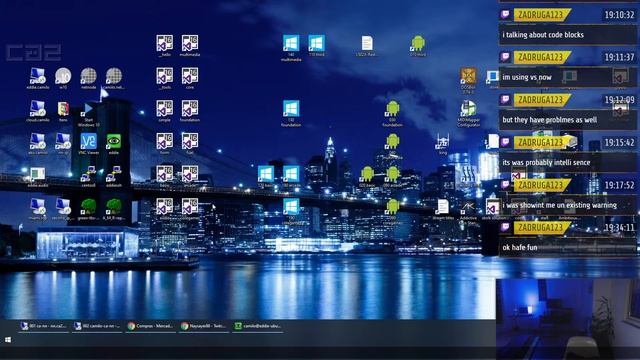Switch to the 001 remote desktop taskbar window

[x=44, y=326]
